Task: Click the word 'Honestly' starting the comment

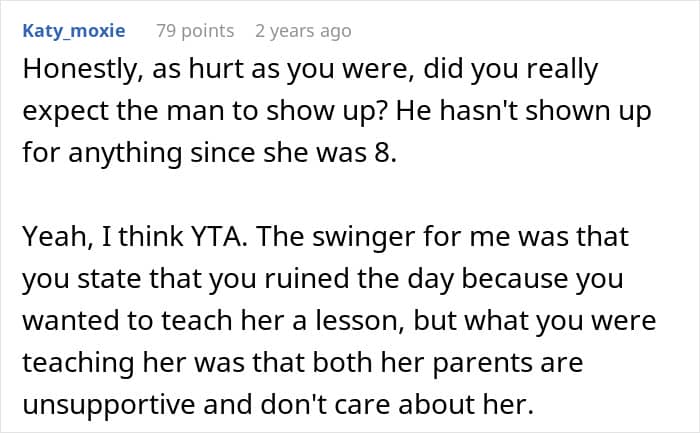Action: (80, 70)
